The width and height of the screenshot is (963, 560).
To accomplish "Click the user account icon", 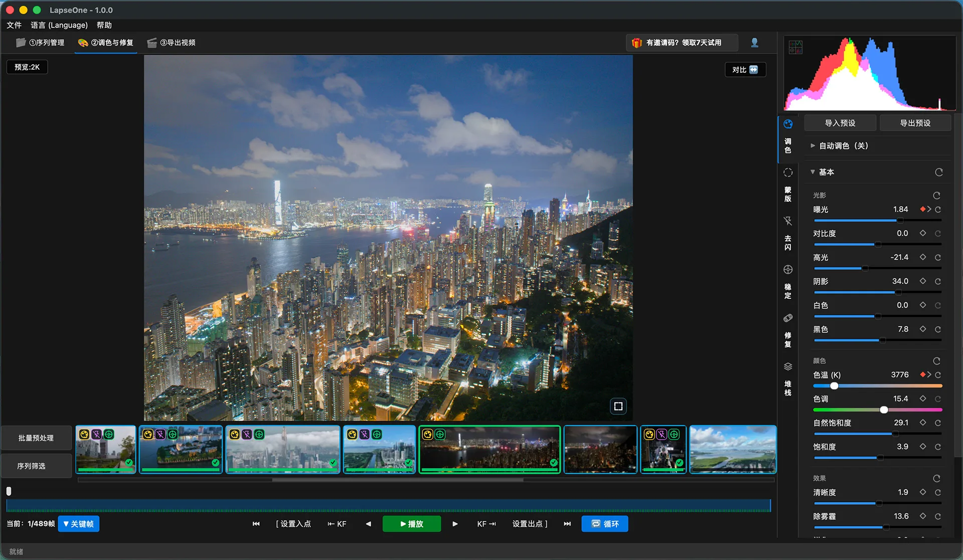I will (754, 43).
